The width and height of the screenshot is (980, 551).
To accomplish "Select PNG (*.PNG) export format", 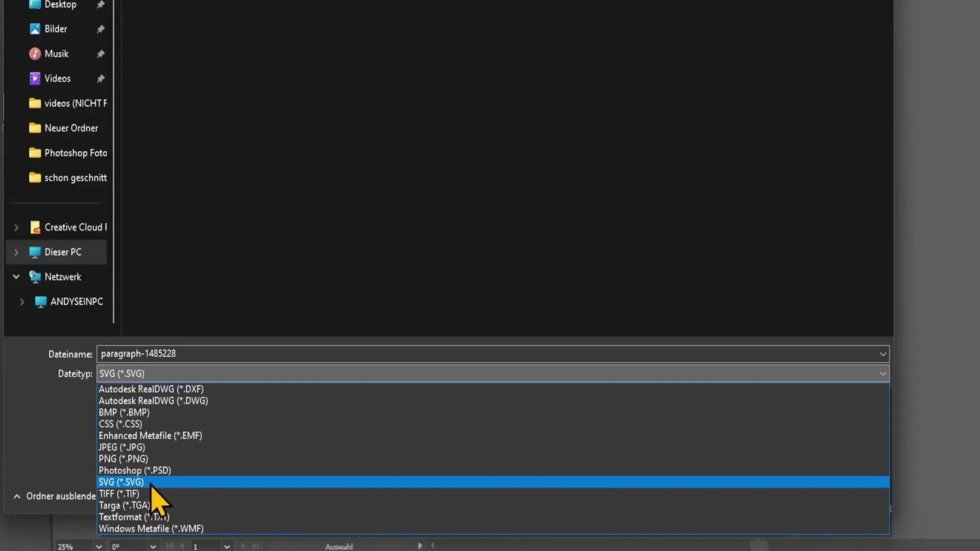I will [x=123, y=458].
